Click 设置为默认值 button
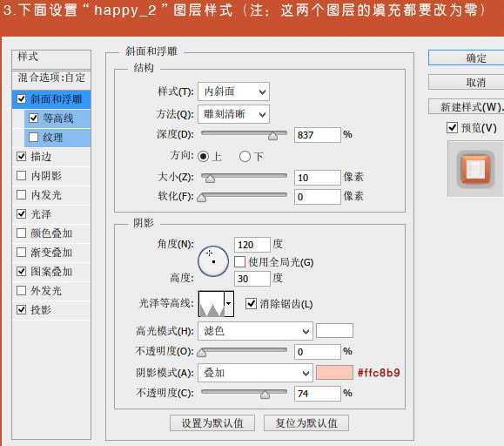 (212, 422)
